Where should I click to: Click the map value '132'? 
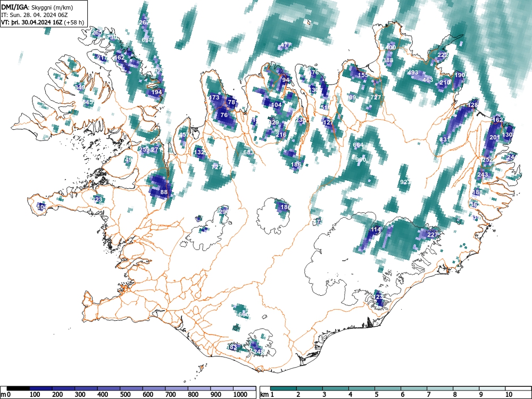[x=199, y=152]
